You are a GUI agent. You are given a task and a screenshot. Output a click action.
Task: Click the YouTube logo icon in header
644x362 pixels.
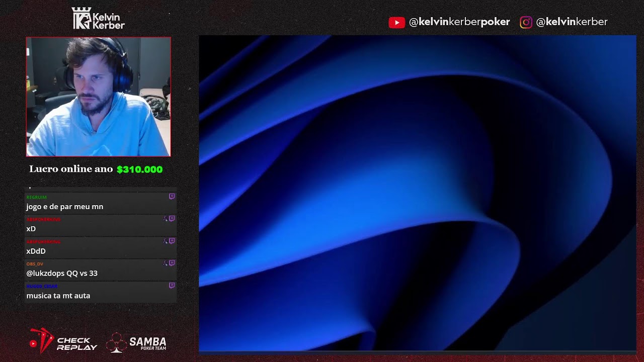(x=396, y=22)
